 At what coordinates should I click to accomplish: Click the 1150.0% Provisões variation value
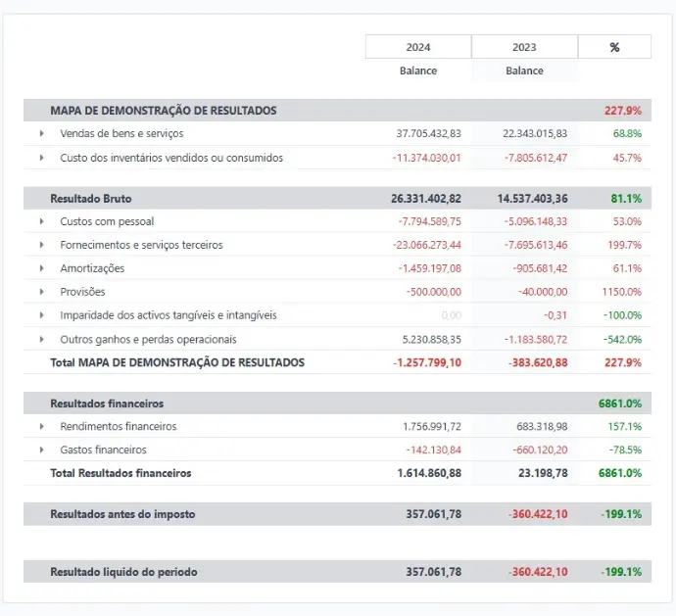tap(622, 292)
